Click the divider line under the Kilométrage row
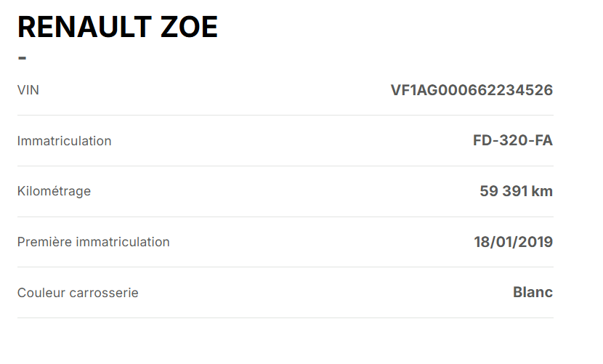 (285, 217)
